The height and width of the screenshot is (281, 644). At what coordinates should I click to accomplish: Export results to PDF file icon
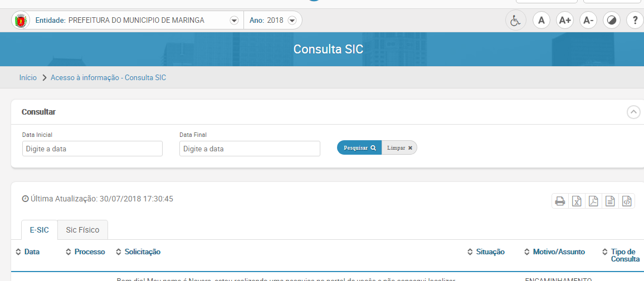pyautogui.click(x=593, y=201)
